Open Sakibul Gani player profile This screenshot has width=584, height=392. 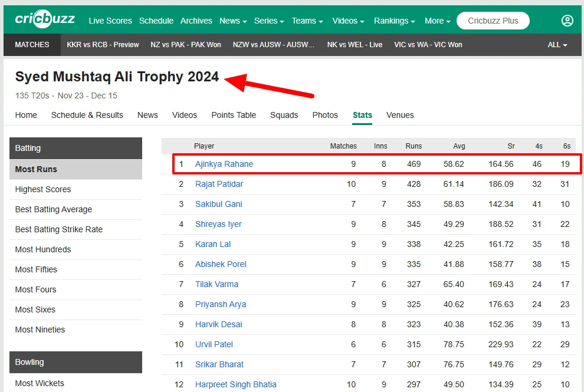point(219,205)
